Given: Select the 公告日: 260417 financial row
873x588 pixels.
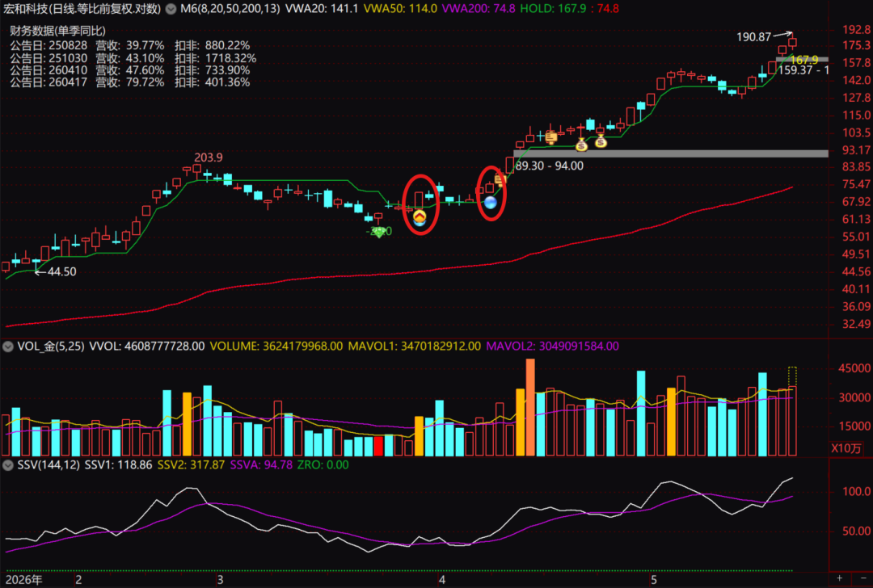Looking at the screenshot, I should 129,82.
